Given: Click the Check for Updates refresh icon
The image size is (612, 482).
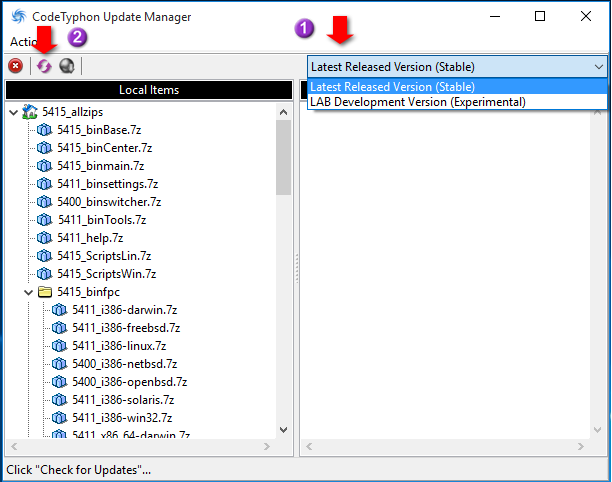Looking at the screenshot, I should click(44, 66).
